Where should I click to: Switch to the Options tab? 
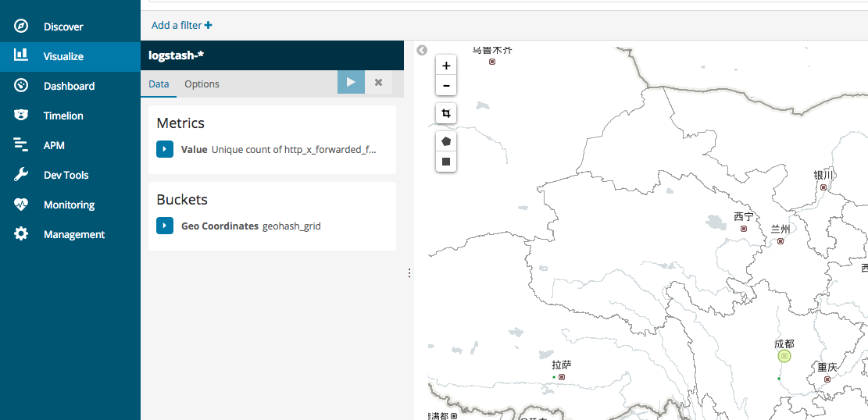pos(202,84)
